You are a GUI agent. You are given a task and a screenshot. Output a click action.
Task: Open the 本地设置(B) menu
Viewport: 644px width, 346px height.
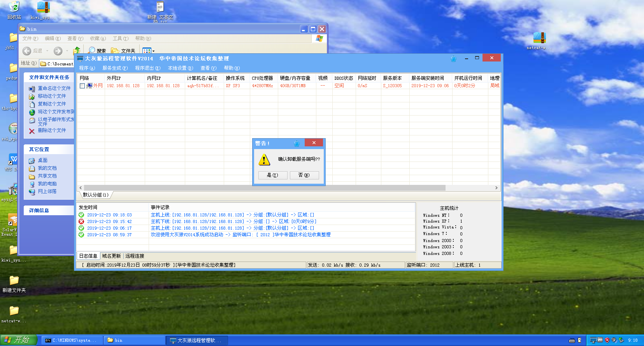tap(181, 68)
